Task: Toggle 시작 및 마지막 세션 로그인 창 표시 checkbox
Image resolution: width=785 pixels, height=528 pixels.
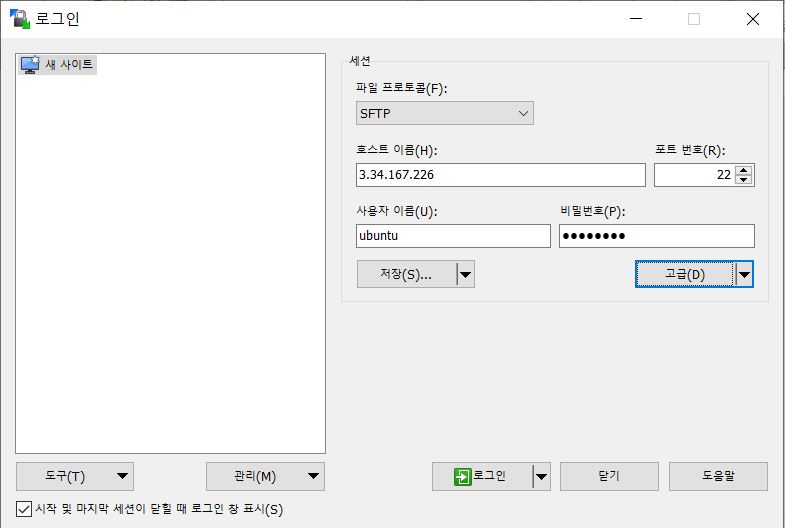Action: point(24,509)
